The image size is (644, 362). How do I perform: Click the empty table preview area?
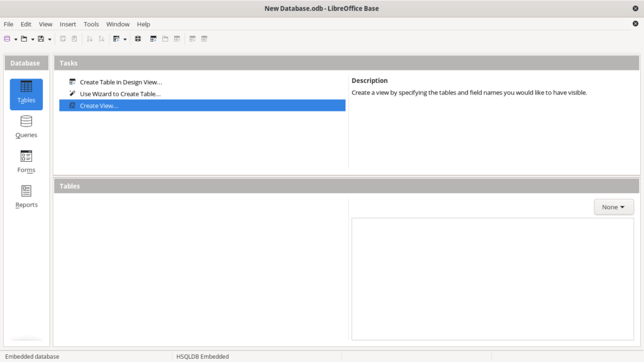click(492, 279)
